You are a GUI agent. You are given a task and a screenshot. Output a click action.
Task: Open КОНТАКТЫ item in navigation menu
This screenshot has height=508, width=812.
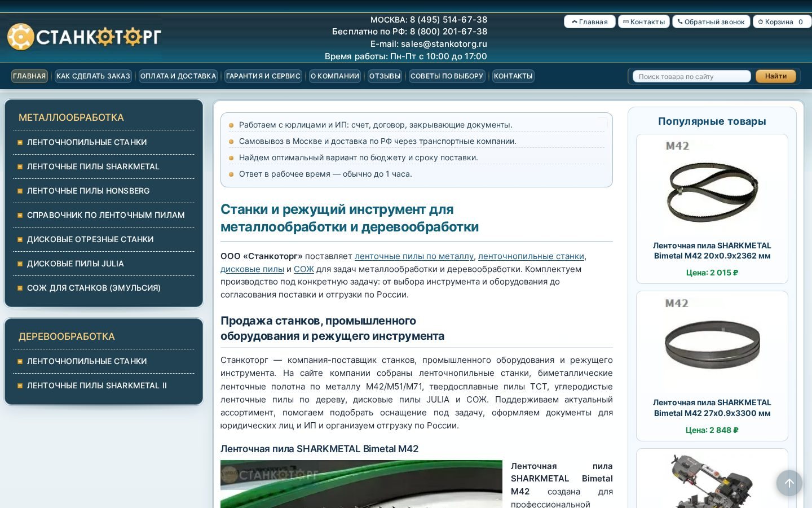tap(513, 76)
